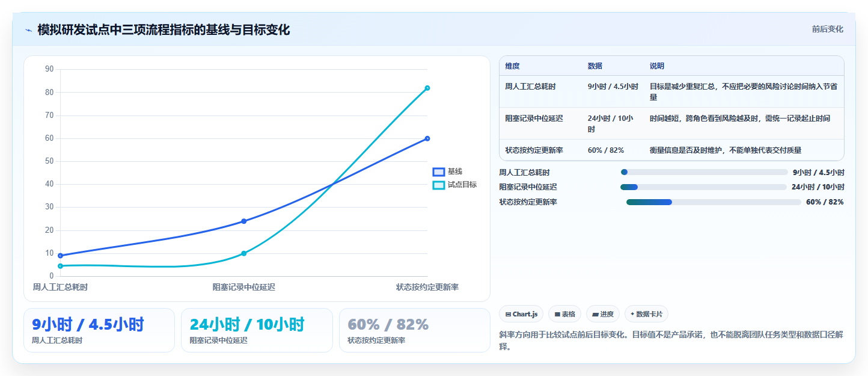Click the 基线 data point at value 60

pos(427,138)
